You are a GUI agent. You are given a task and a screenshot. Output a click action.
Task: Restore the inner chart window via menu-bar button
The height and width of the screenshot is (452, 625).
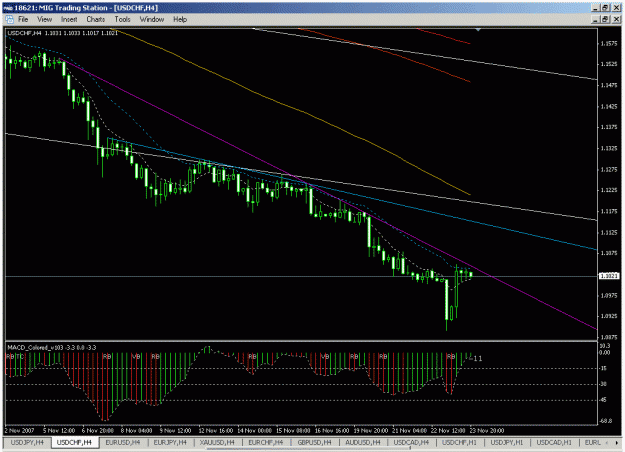click(605, 19)
